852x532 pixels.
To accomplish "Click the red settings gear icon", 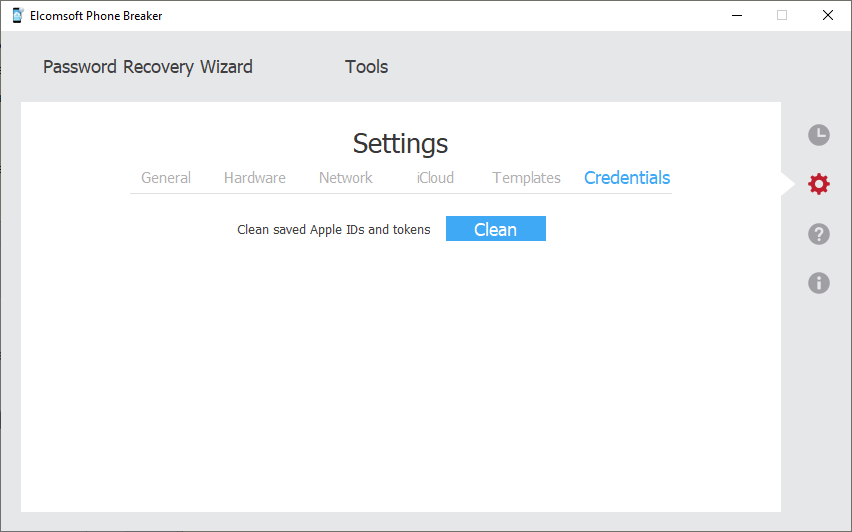I will (x=818, y=184).
